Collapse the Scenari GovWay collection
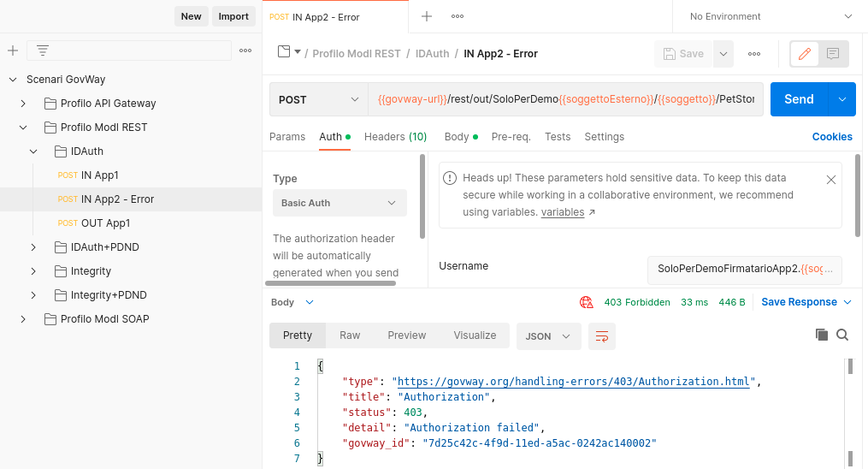The height and width of the screenshot is (469, 868). coord(13,80)
